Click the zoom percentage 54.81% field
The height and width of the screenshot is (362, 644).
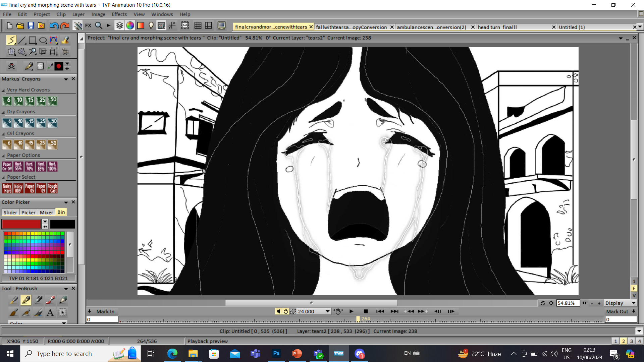point(568,303)
